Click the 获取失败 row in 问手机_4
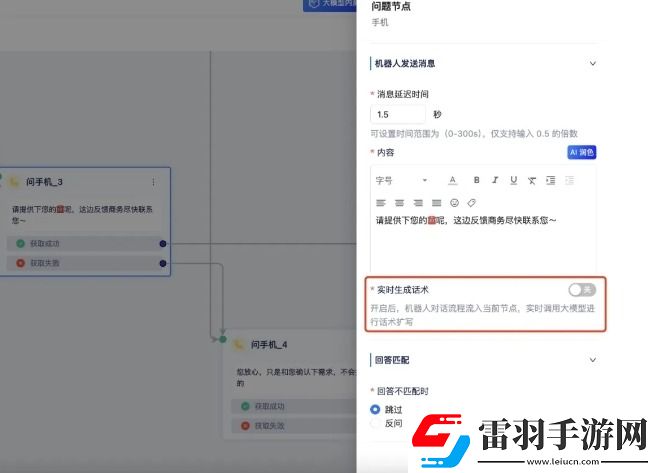The width and height of the screenshot is (658, 473). click(294, 426)
